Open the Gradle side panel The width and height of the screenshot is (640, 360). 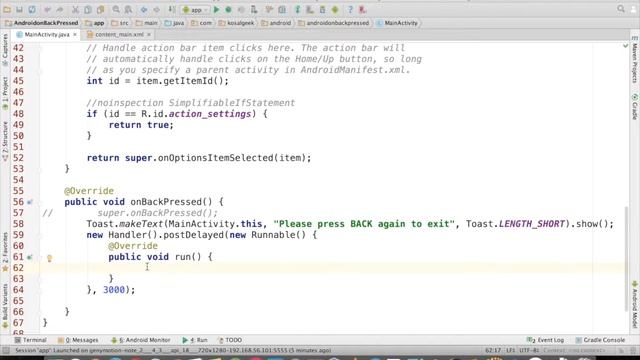635,107
